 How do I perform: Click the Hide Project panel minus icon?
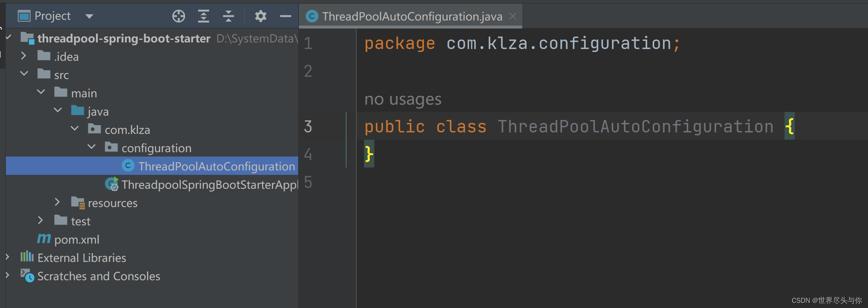point(285,16)
